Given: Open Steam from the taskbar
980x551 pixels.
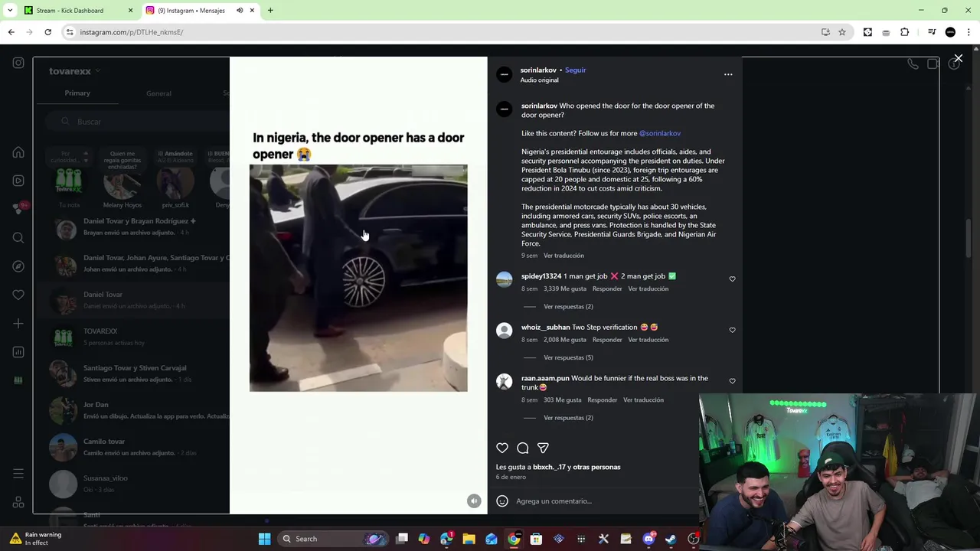Looking at the screenshot, I should click(x=671, y=539).
